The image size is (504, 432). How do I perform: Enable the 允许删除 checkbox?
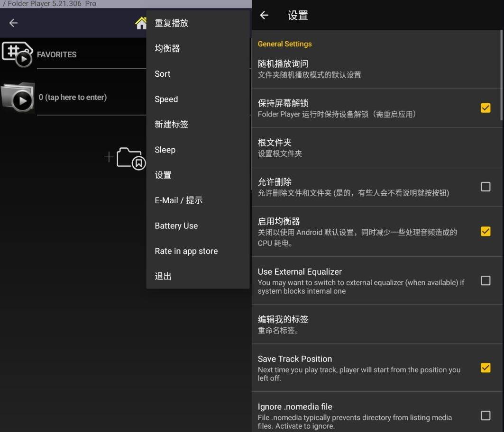pos(485,187)
